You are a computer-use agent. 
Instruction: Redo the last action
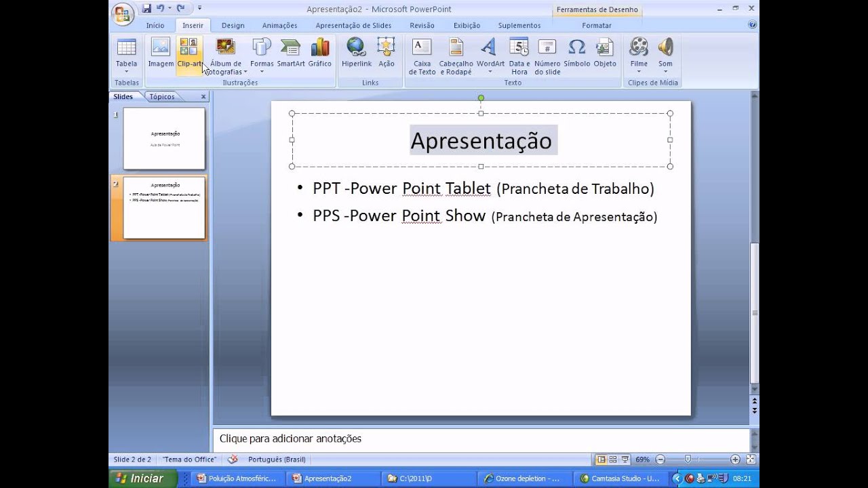pyautogui.click(x=180, y=8)
